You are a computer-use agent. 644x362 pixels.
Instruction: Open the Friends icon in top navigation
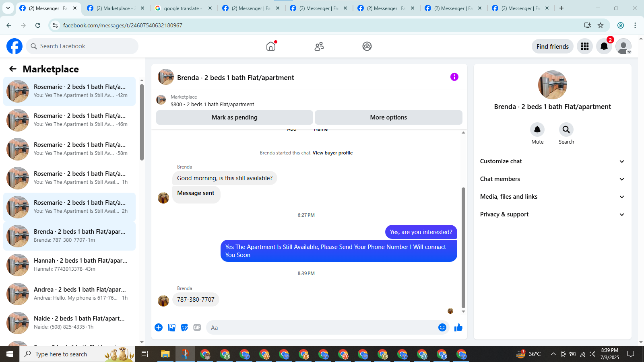[x=319, y=46]
